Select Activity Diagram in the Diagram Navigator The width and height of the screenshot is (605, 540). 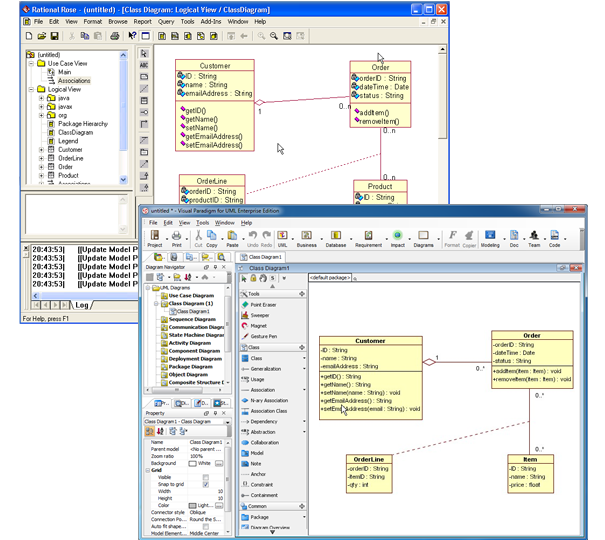189,343
